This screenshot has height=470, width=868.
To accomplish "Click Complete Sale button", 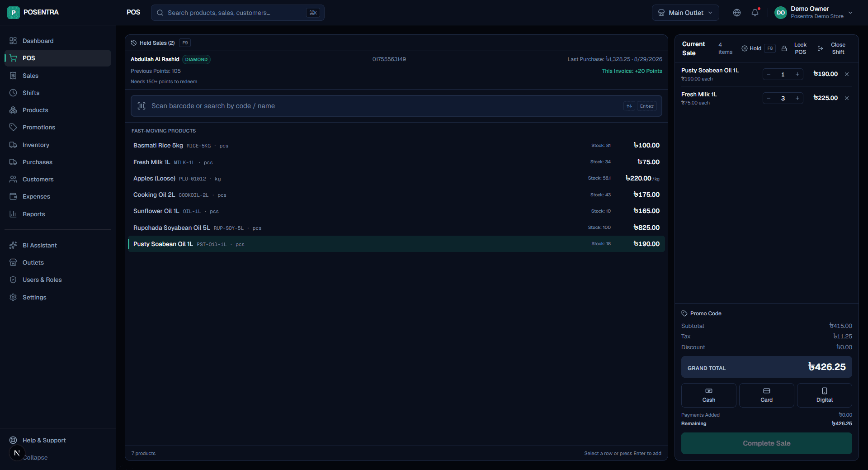I will (x=766, y=443).
